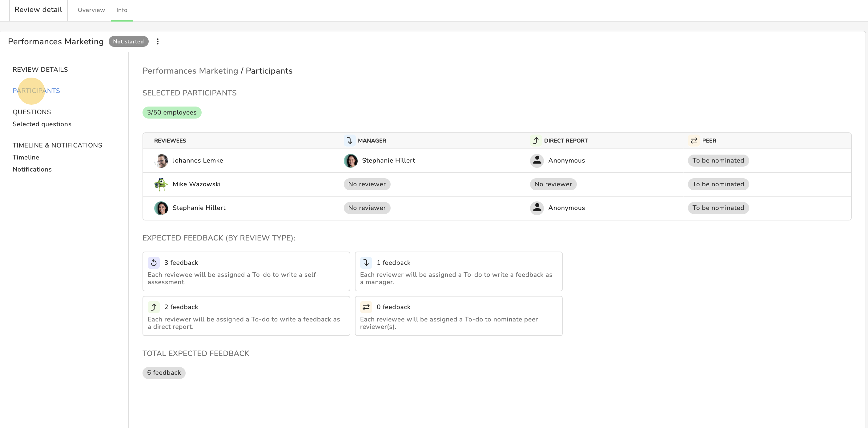Click the 3/50 employees badge
The height and width of the screenshot is (428, 868).
click(171, 113)
